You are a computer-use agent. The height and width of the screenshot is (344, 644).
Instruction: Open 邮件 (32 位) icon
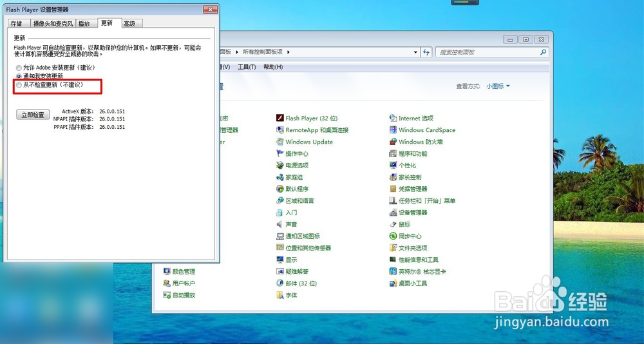(x=280, y=283)
